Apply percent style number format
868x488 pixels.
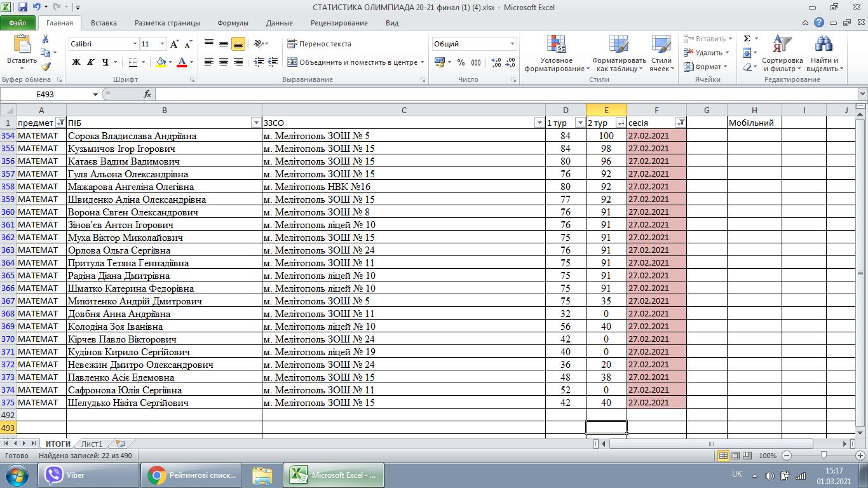(461, 62)
